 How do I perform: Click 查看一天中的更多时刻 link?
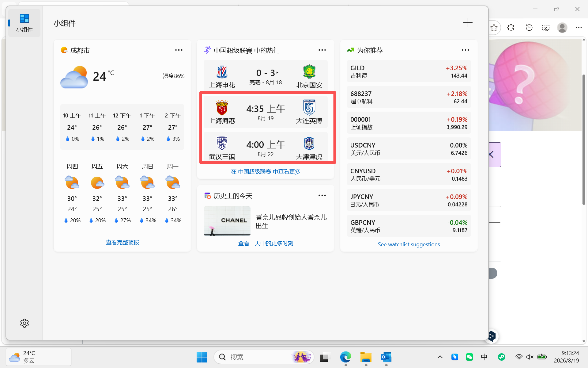(266, 243)
